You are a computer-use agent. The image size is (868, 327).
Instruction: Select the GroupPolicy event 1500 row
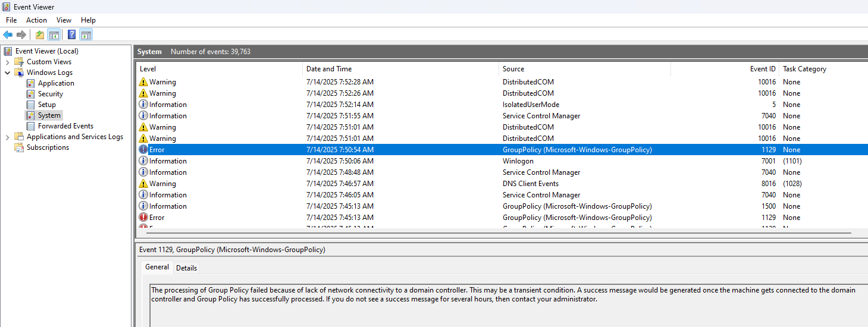(502, 206)
